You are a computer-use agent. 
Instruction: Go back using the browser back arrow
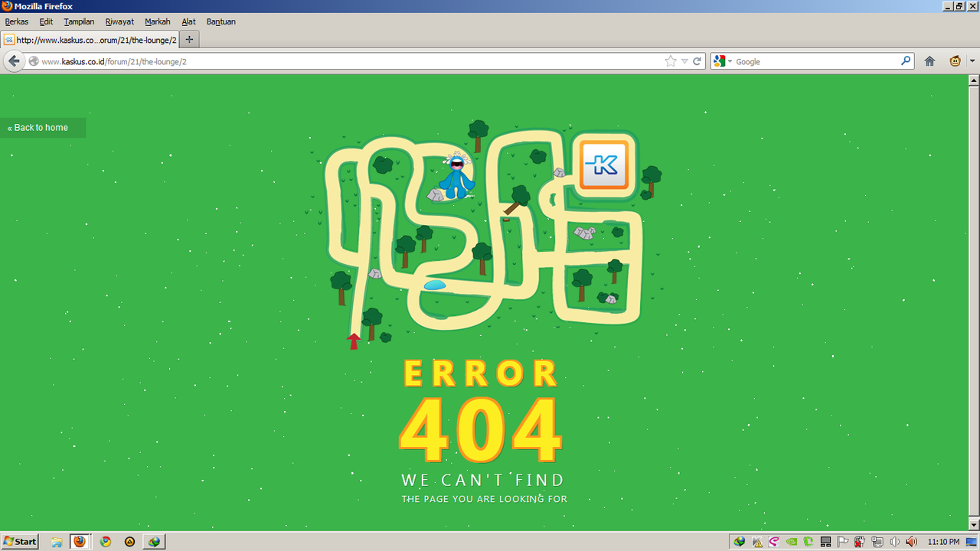coord(14,61)
